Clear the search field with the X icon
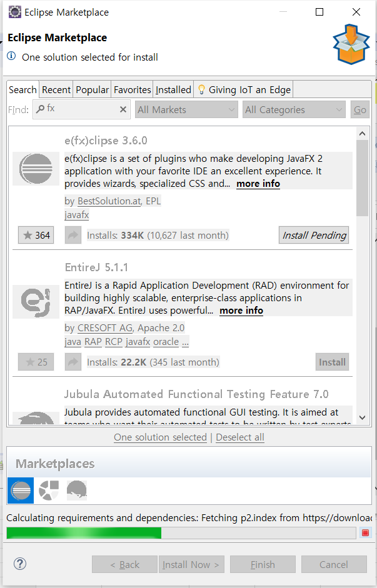Screen dimensions: 377x588 tap(123, 109)
